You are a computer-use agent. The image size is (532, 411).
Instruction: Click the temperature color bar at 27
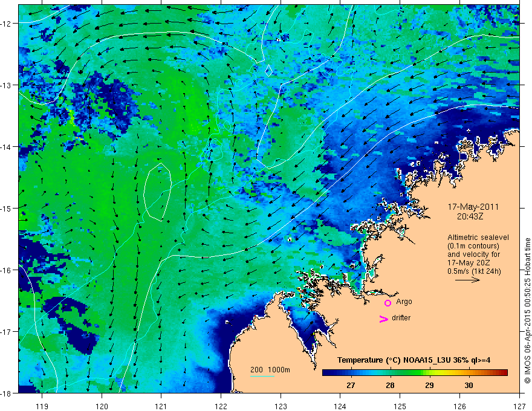[x=351, y=373]
